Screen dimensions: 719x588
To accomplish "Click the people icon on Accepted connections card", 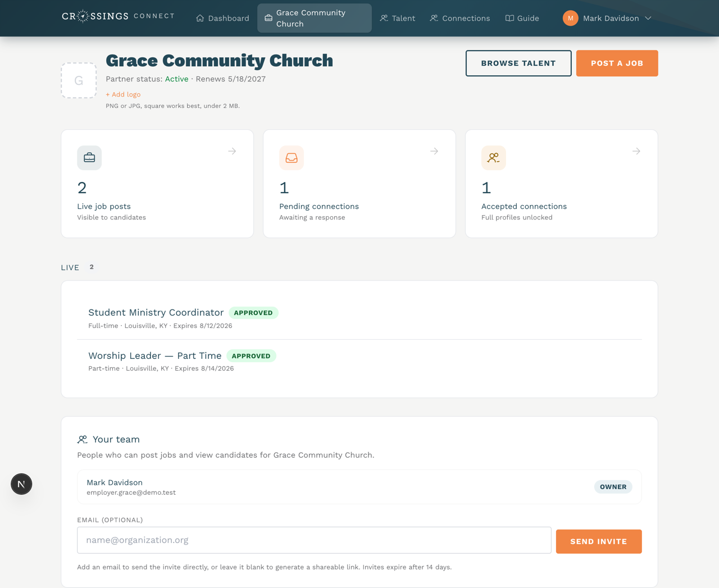I will [x=494, y=158].
